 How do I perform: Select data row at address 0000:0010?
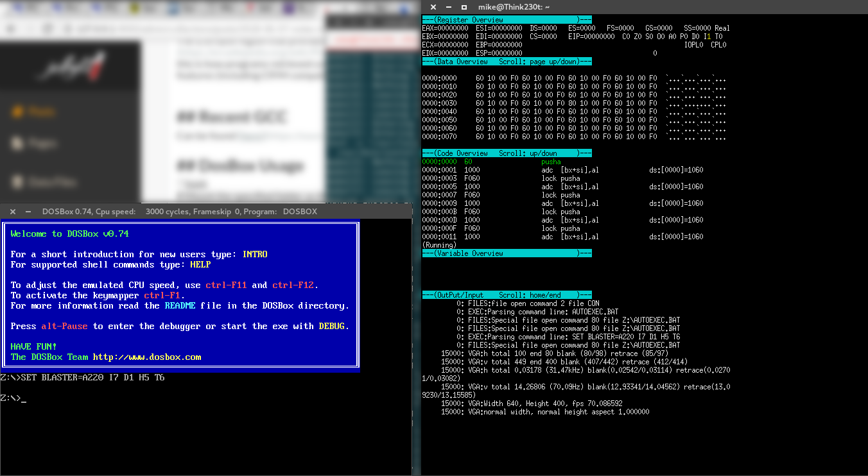pyautogui.click(x=574, y=87)
